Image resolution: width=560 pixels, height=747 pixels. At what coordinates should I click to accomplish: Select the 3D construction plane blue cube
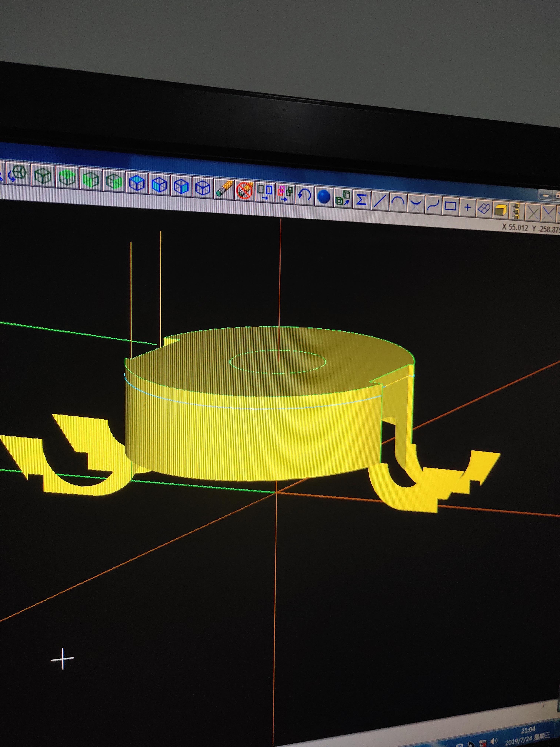point(203,188)
